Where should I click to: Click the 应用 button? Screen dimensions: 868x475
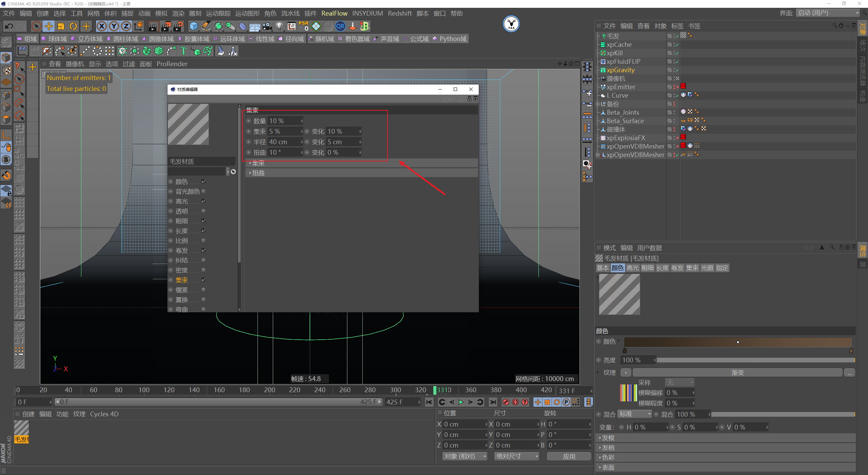[569, 456]
